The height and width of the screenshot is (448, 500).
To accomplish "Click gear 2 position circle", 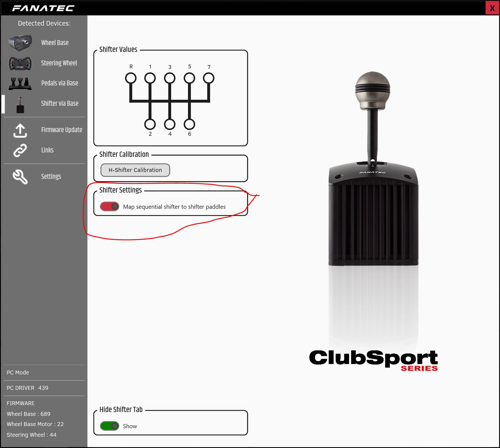I will pyautogui.click(x=150, y=124).
